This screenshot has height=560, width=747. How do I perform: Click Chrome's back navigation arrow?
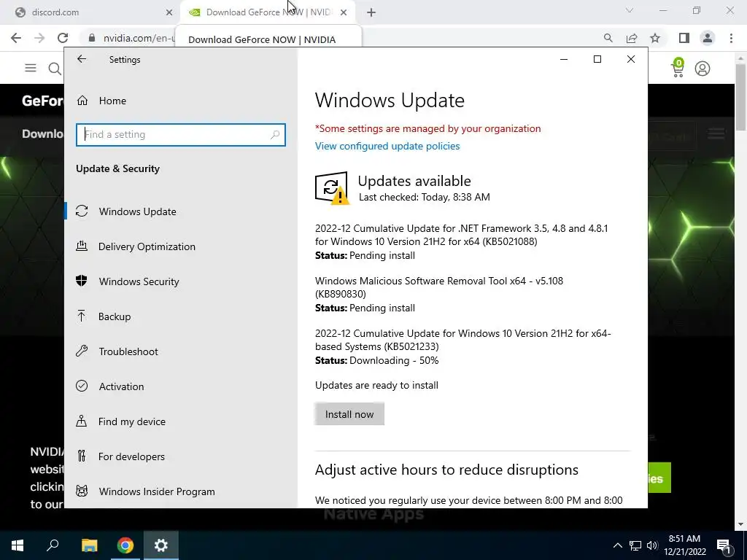(x=16, y=38)
